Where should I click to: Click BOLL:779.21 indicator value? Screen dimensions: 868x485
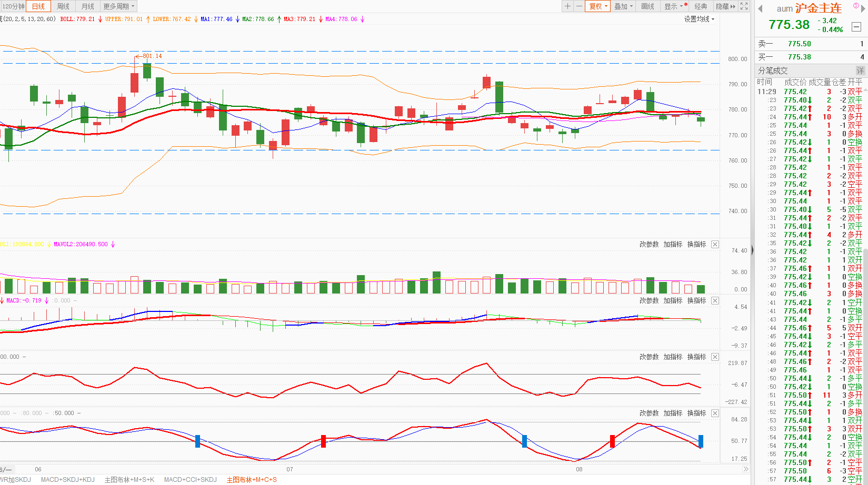77,19
